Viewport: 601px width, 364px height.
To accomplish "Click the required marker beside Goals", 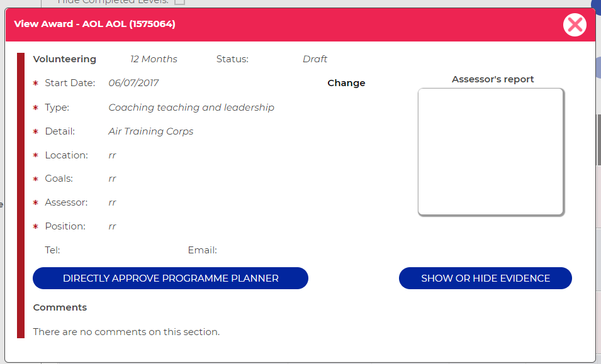I will (x=36, y=179).
